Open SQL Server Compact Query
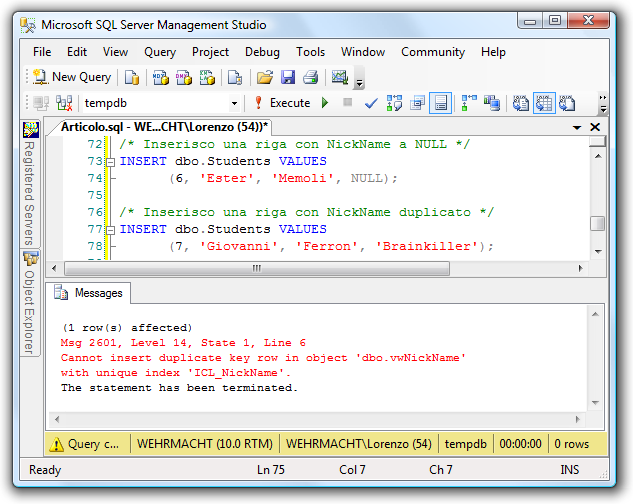The width and height of the screenshot is (633, 504). (235, 77)
